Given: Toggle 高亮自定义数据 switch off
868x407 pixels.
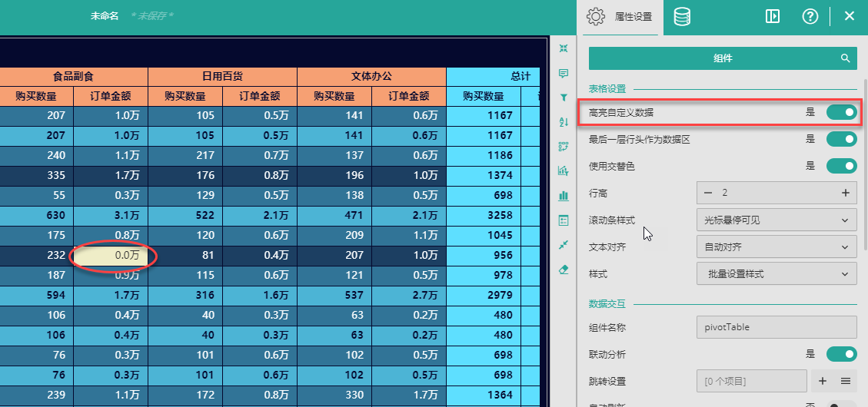Looking at the screenshot, I should [841, 113].
